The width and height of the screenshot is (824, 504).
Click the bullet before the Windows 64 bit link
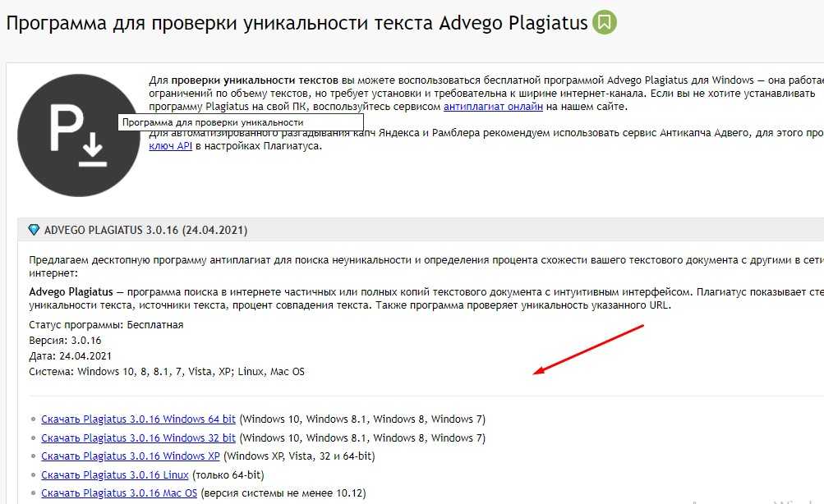point(32,419)
